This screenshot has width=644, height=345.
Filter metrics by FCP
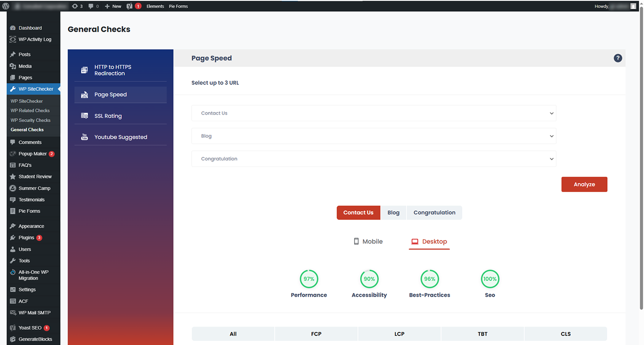click(x=316, y=334)
